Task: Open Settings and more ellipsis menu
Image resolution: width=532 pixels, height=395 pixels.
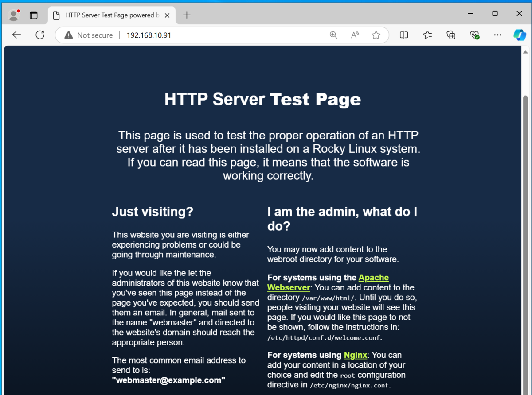Action: click(497, 35)
